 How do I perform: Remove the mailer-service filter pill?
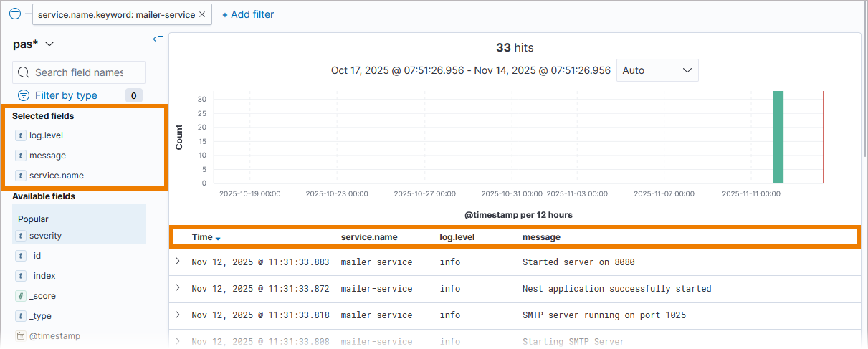(202, 14)
